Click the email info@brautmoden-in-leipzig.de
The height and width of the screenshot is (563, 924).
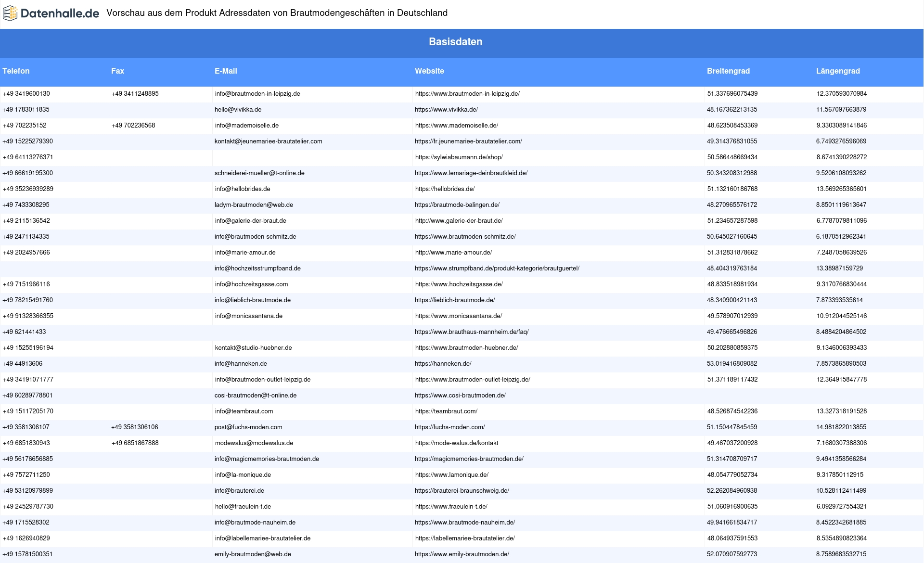click(257, 94)
